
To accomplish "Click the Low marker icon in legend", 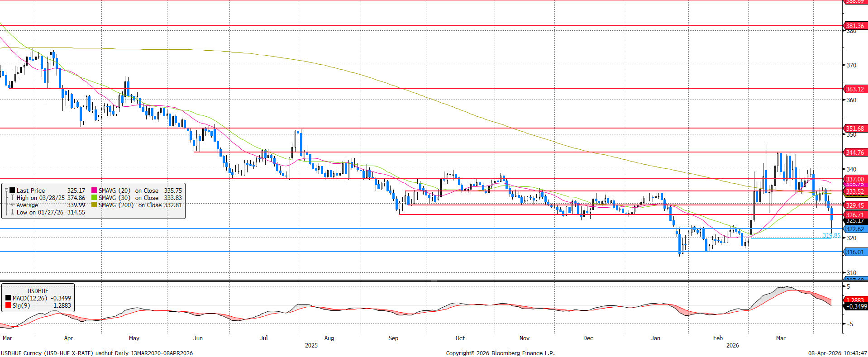I will [x=12, y=212].
